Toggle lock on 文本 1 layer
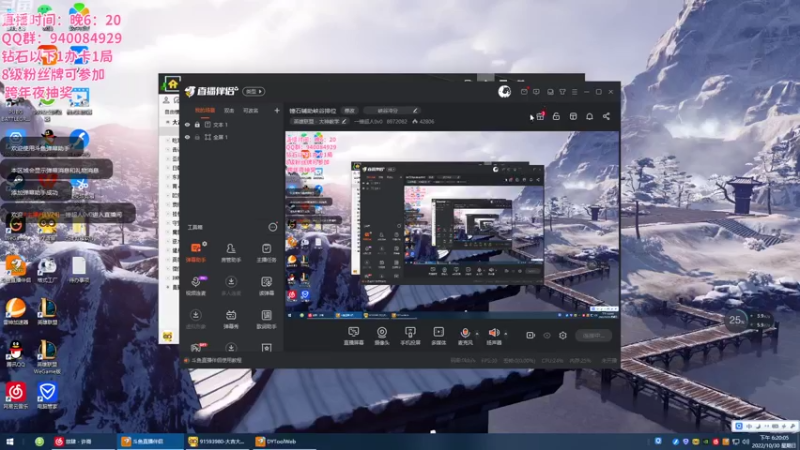The width and height of the screenshot is (800, 450). [x=197, y=124]
